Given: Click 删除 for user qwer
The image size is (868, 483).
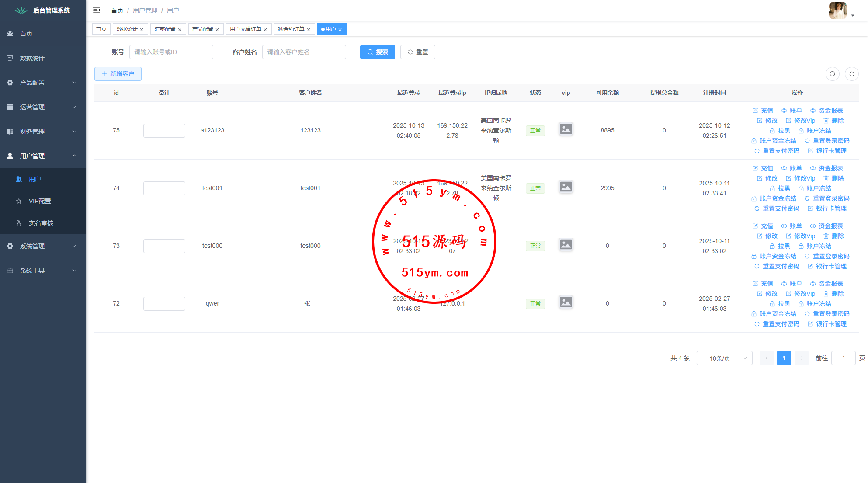Looking at the screenshot, I should point(833,294).
